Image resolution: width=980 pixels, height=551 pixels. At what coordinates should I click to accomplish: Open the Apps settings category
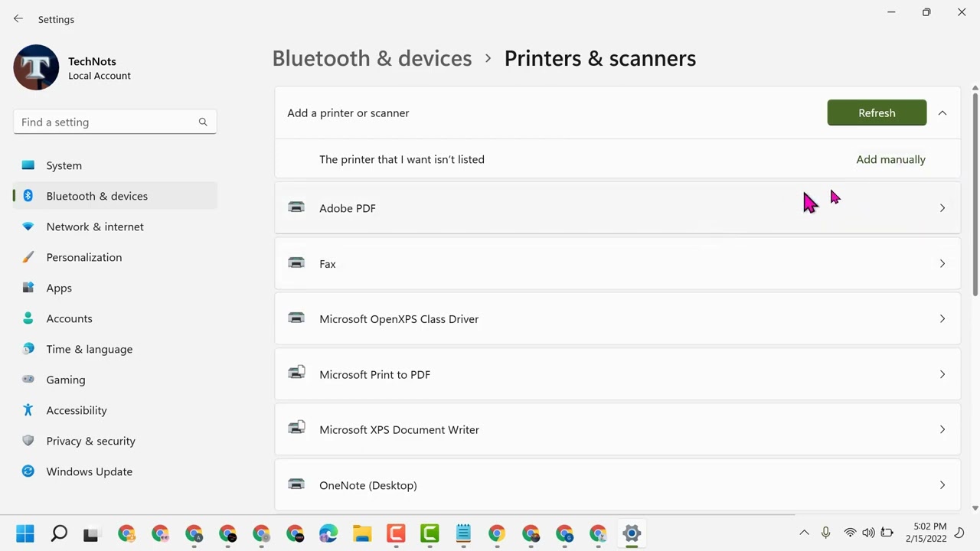(x=115, y=288)
